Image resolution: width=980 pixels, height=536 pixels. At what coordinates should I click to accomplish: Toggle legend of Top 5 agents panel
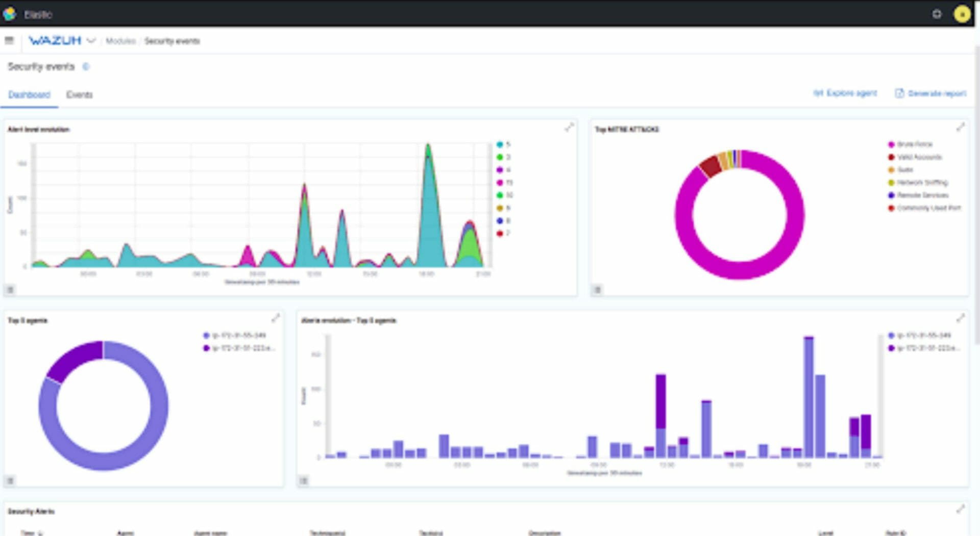pos(10,480)
